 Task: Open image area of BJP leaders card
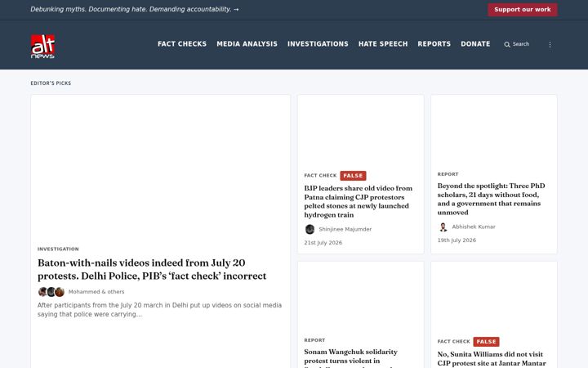pos(361,130)
